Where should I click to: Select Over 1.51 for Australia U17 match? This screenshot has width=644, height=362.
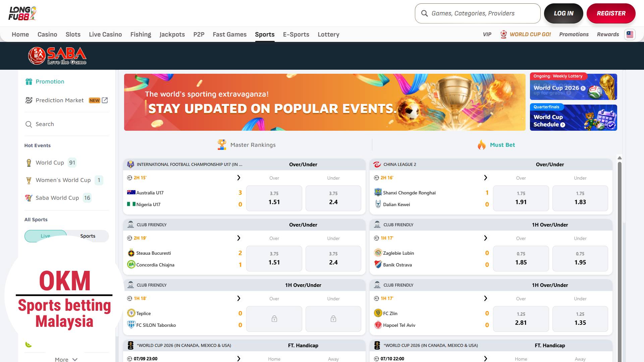(274, 198)
